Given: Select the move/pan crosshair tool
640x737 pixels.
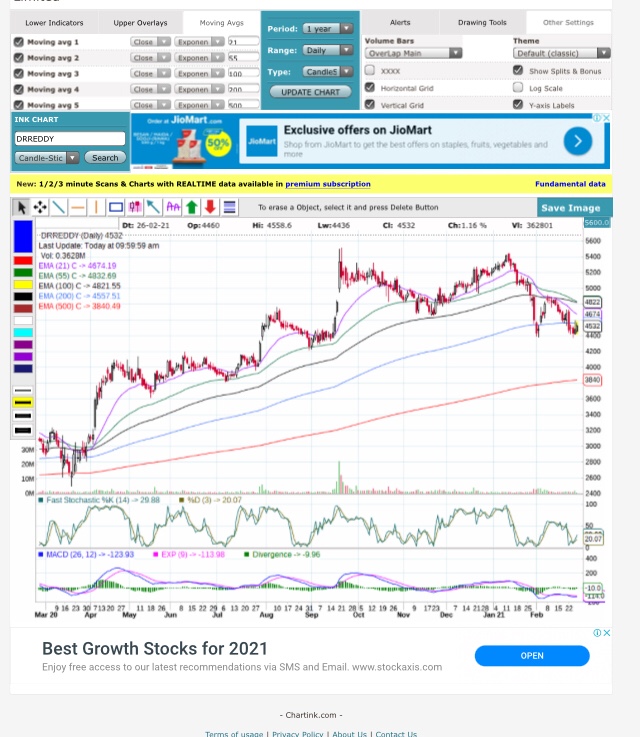Looking at the screenshot, I should pyautogui.click(x=40, y=207).
